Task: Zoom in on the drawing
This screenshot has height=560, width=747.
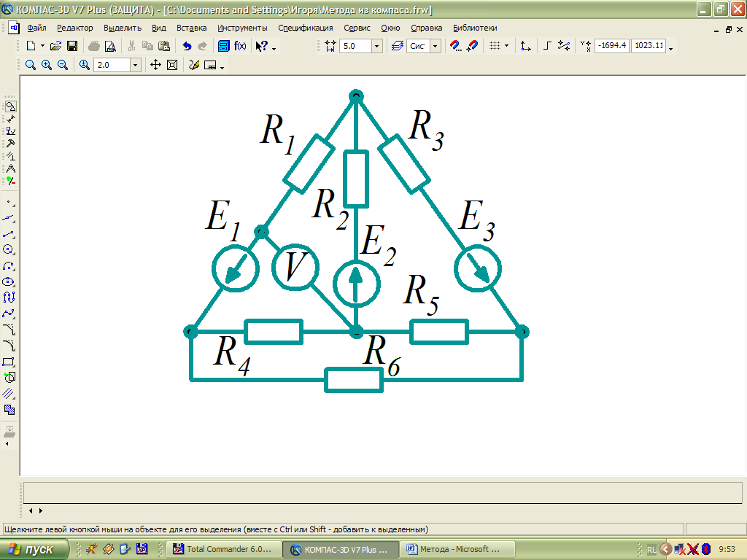Action: tap(47, 65)
